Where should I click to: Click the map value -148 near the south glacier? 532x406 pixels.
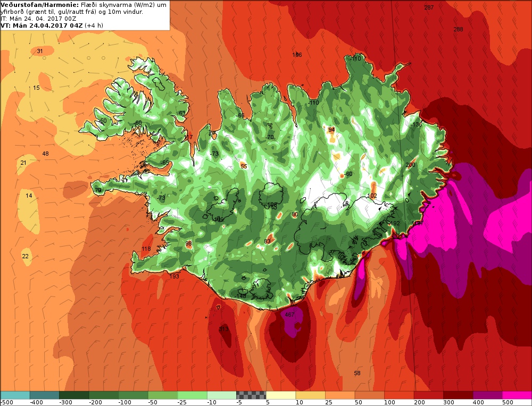point(240,296)
